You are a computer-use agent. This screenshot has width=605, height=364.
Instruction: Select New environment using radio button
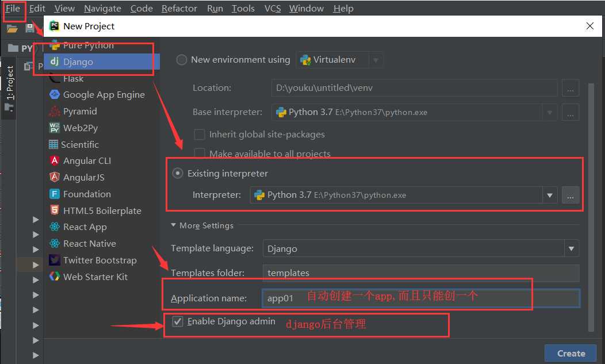[181, 60]
